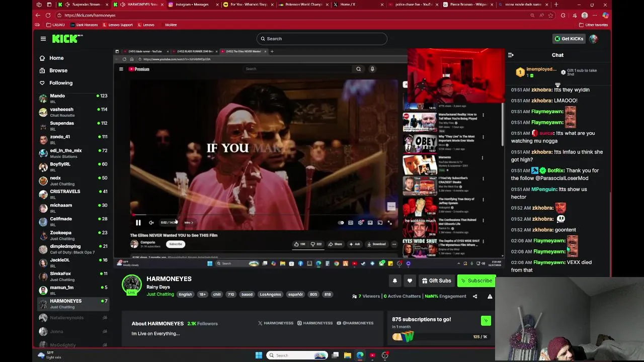The width and height of the screenshot is (644, 362).
Task: Go back with the browser back arrow
Action: point(38,15)
